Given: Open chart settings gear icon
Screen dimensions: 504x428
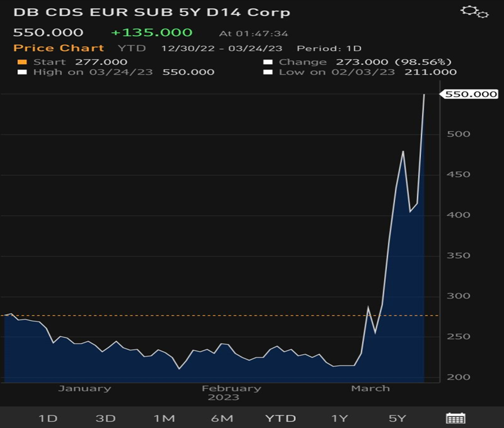Looking at the screenshot, I should pos(475,12).
